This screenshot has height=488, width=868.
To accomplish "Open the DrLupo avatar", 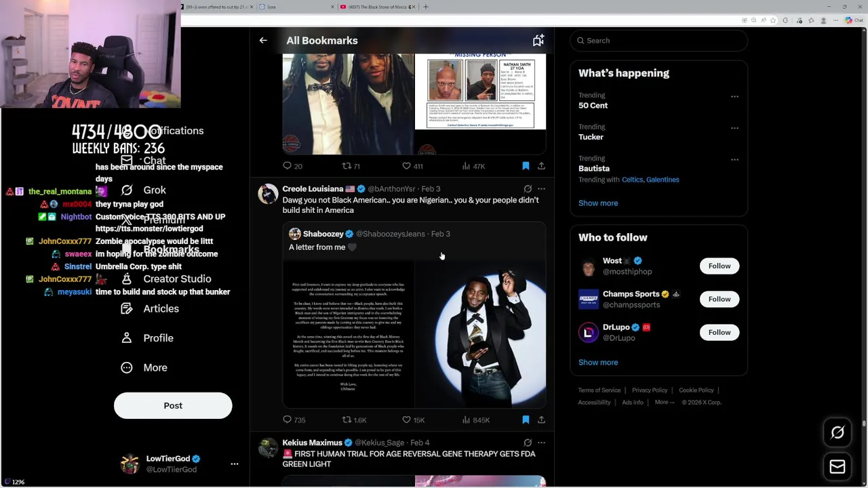I will (589, 332).
